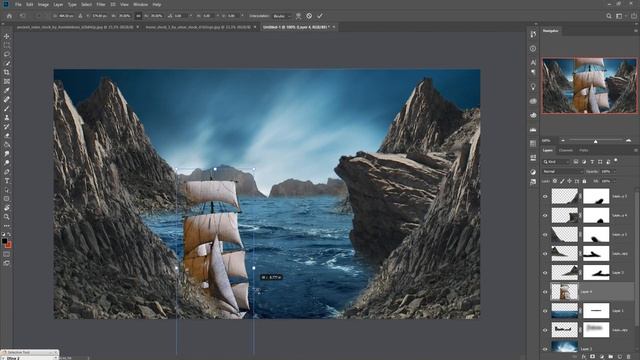The height and width of the screenshot is (360, 640).
Task: Select the Brush tool
Action: (7, 109)
